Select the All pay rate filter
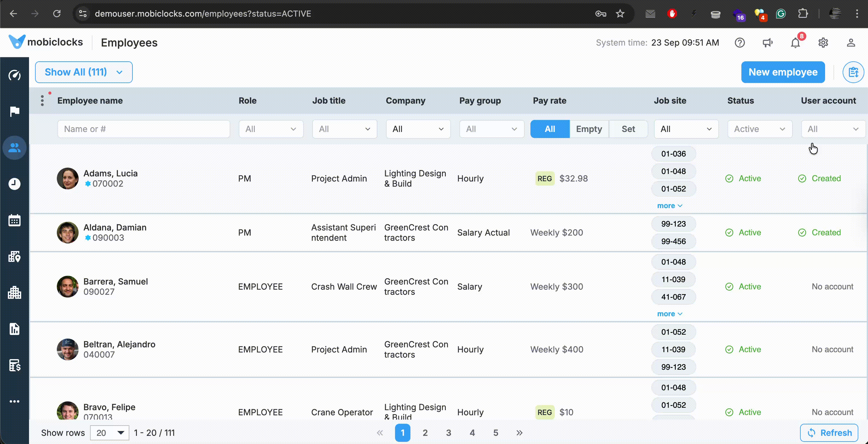The height and width of the screenshot is (444, 868). pyautogui.click(x=549, y=129)
